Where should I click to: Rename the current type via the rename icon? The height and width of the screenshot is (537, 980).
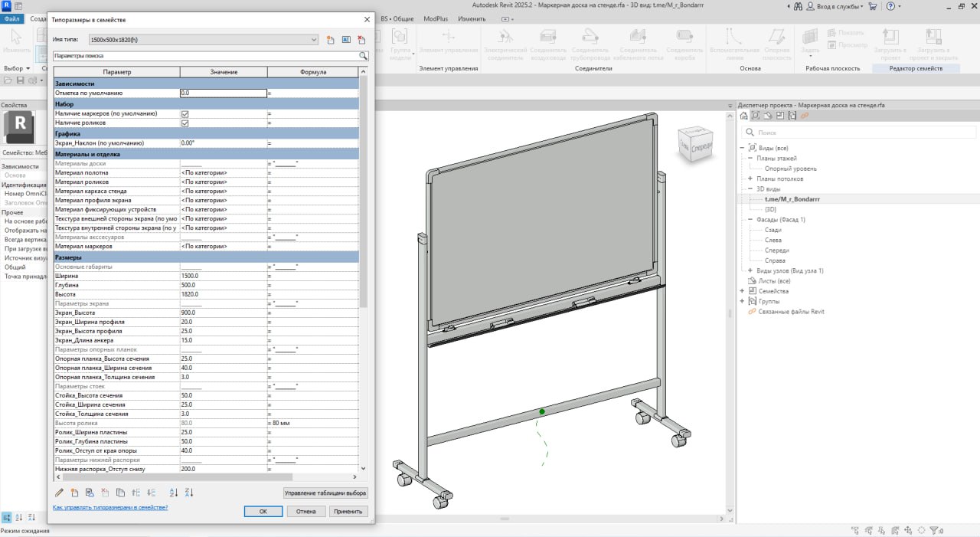click(x=346, y=39)
